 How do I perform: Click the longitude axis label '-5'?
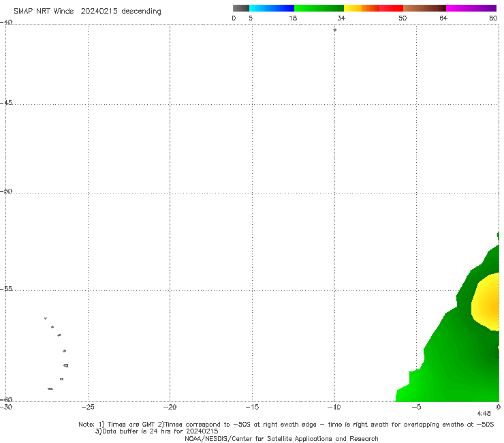tap(416, 407)
